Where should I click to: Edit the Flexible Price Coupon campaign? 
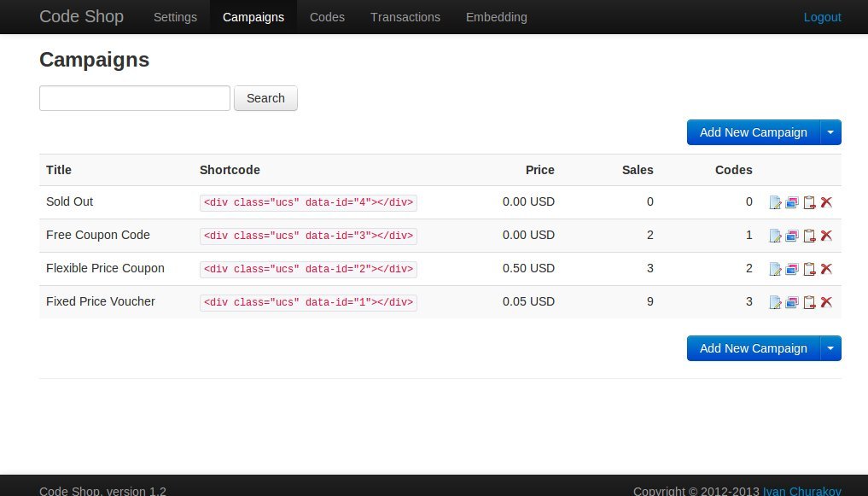point(775,269)
